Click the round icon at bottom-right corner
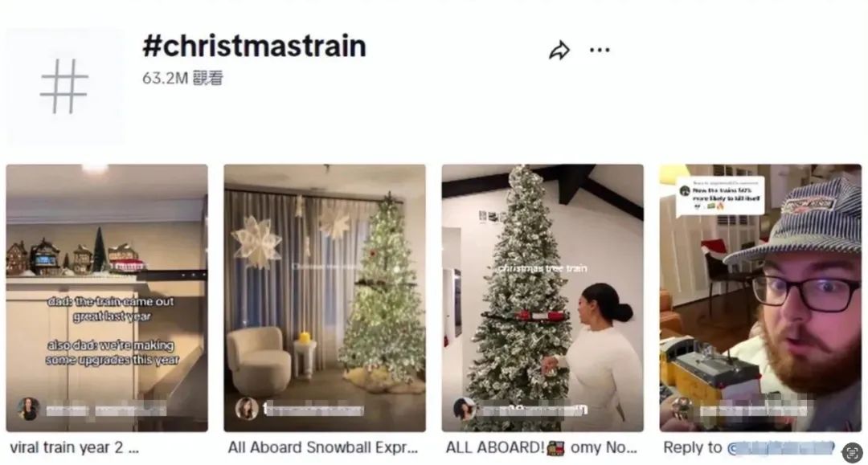Image resolution: width=868 pixels, height=465 pixels. tap(852, 453)
